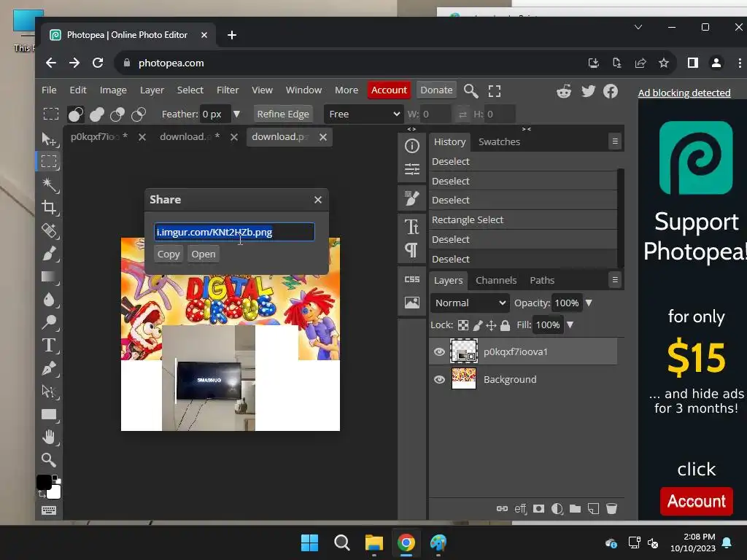Image resolution: width=747 pixels, height=560 pixels.
Task: Choose Subtract from selection mode
Action: coord(117,114)
